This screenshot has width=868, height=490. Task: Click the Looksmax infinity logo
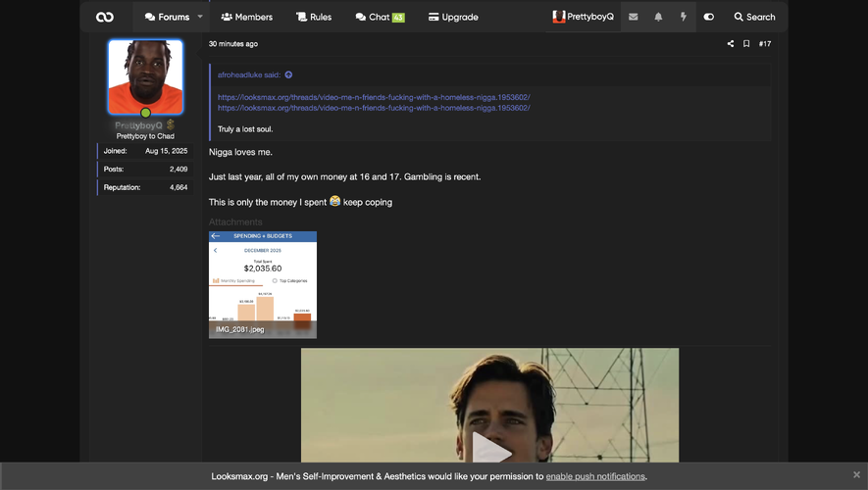coord(105,17)
